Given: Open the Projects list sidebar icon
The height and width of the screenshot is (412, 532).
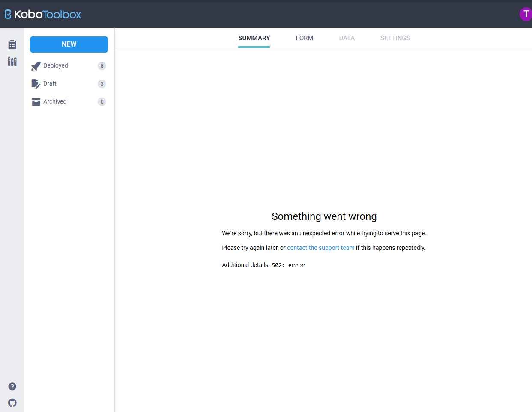Looking at the screenshot, I should pyautogui.click(x=12, y=44).
